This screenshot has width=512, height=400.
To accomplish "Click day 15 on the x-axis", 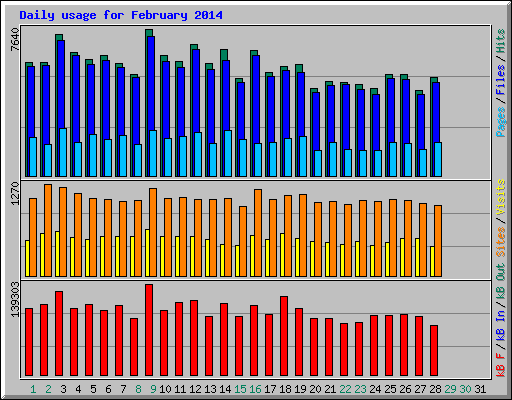I will tap(240, 389).
